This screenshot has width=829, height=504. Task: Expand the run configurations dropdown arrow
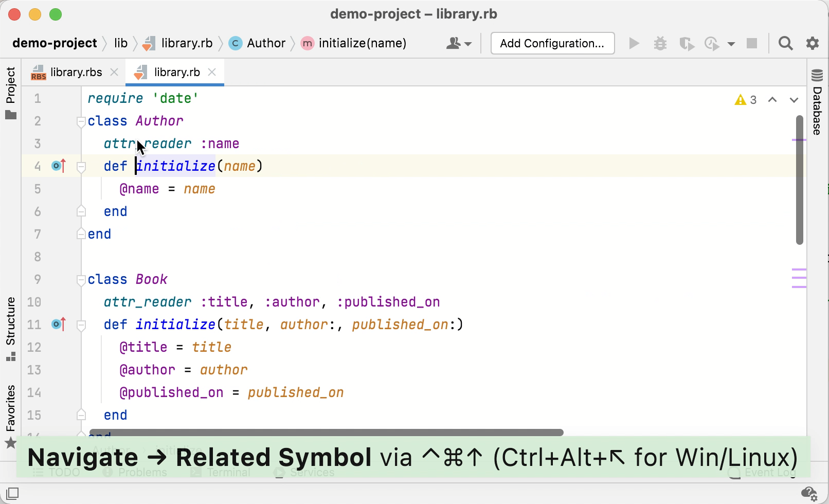(732, 43)
